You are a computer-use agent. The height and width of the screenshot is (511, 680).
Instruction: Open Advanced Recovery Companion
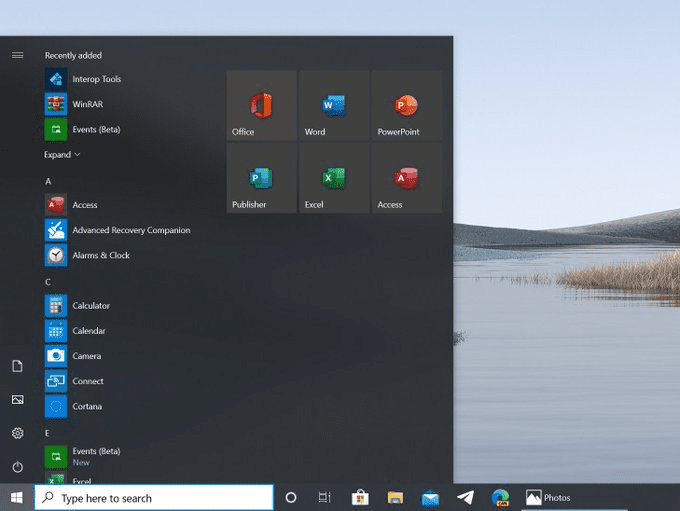click(x=130, y=230)
